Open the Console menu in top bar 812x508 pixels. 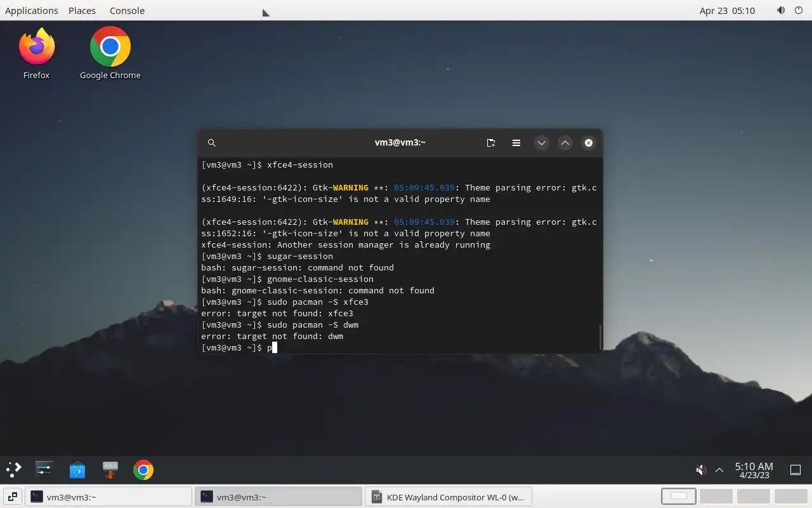point(127,10)
